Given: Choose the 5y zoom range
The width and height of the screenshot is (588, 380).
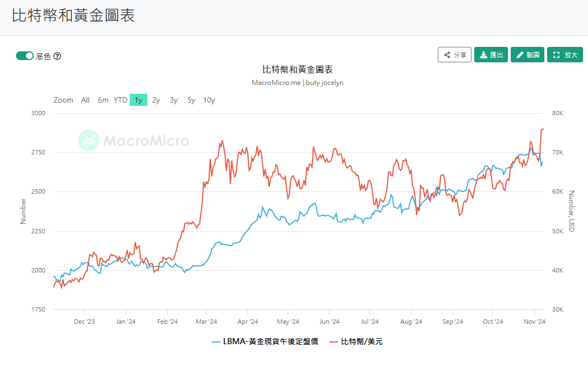Looking at the screenshot, I should tap(191, 100).
